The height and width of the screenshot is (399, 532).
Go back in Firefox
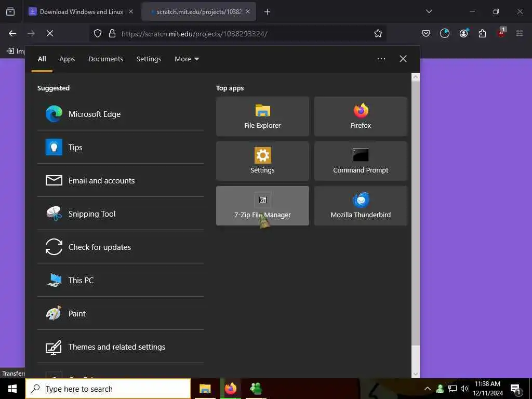click(x=12, y=33)
